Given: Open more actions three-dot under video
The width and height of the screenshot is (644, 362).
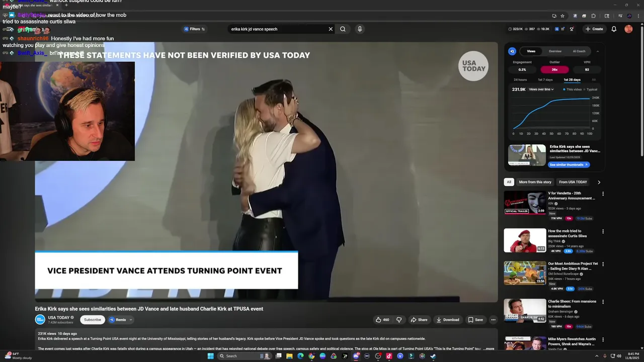Looking at the screenshot, I should click(x=493, y=320).
